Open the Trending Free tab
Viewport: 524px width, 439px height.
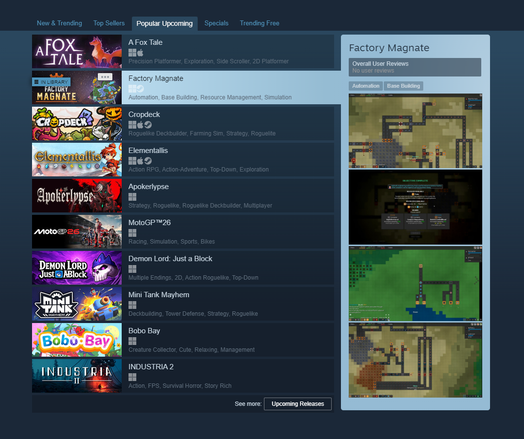click(x=259, y=23)
